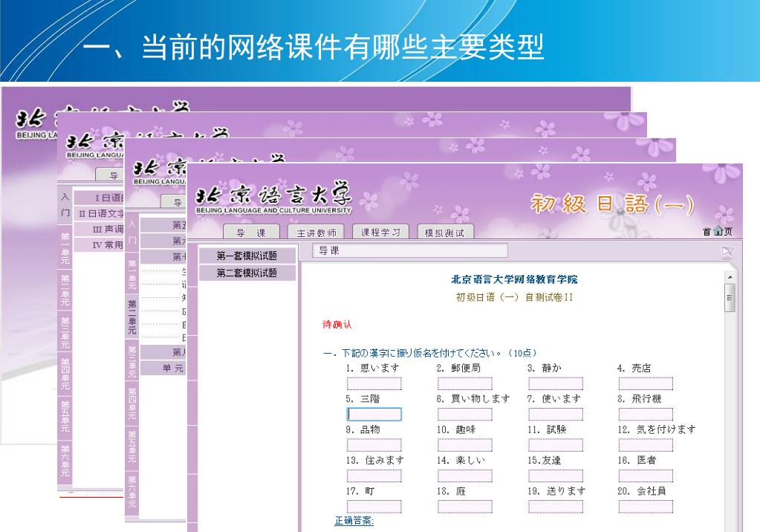Select 入门 in the 声调 window sidebar
Image resolution: width=760 pixels, height=532 pixels.
[x=65, y=204]
